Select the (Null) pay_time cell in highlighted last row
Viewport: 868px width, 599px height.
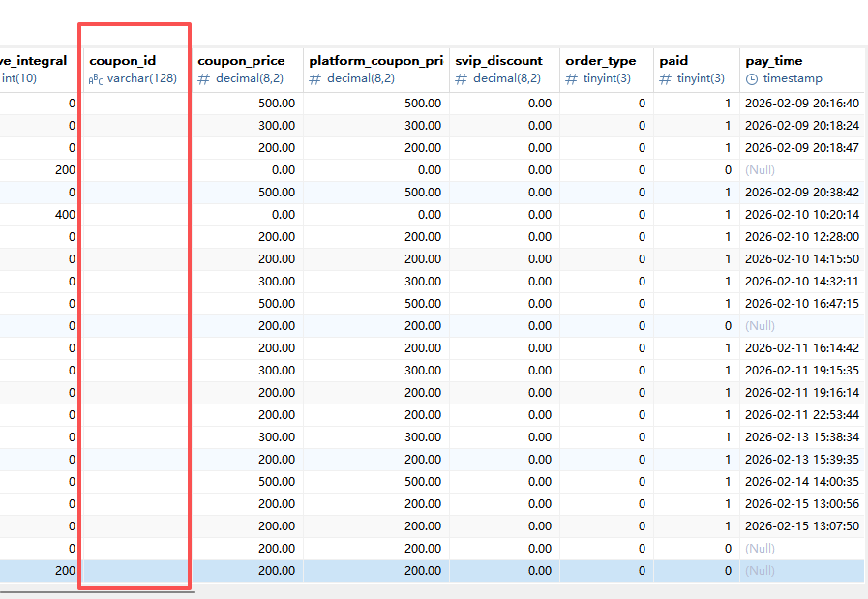pyautogui.click(x=761, y=571)
